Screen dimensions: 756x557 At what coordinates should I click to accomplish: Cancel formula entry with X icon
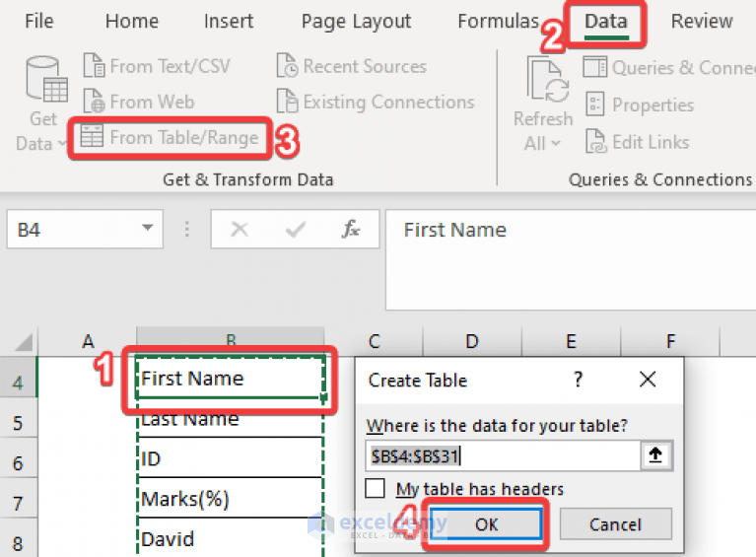[x=240, y=229]
